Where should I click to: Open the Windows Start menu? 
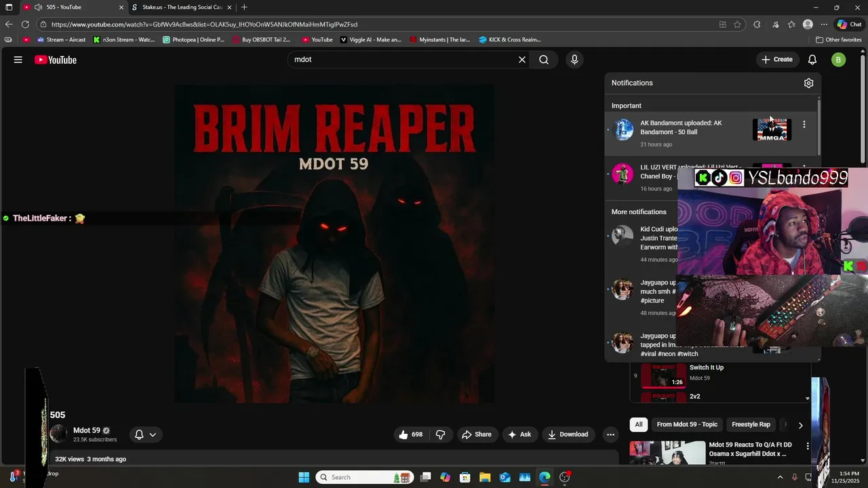click(304, 477)
